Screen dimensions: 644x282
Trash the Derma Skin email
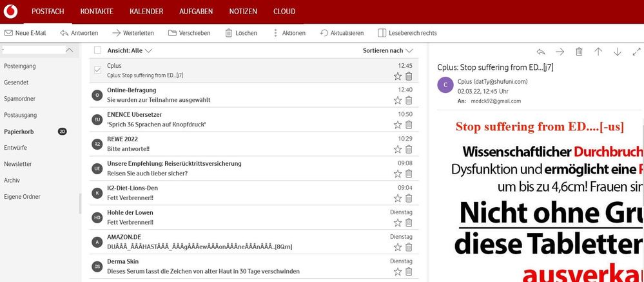[409, 272]
